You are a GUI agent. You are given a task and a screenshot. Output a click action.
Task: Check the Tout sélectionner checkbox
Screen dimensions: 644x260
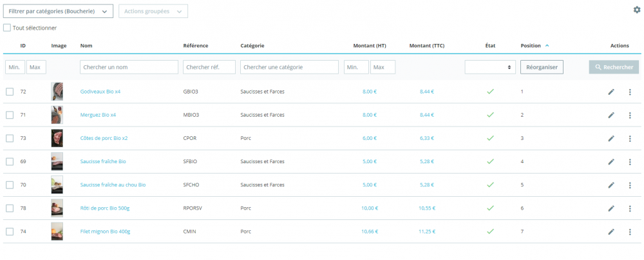pyautogui.click(x=7, y=28)
